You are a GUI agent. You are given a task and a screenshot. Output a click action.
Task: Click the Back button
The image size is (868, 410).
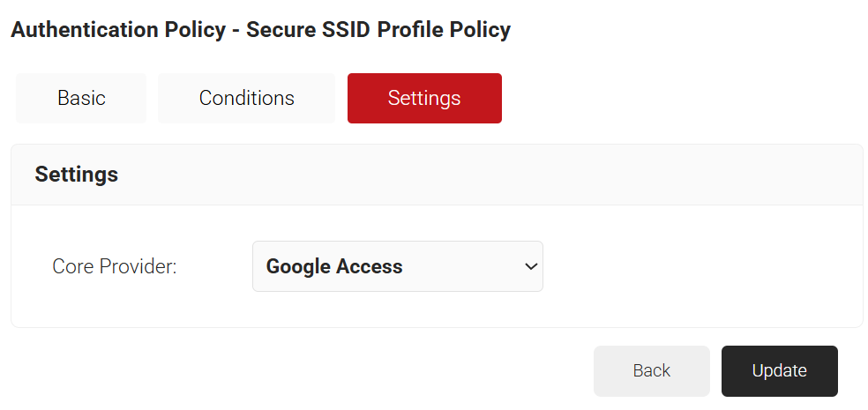[651, 371]
